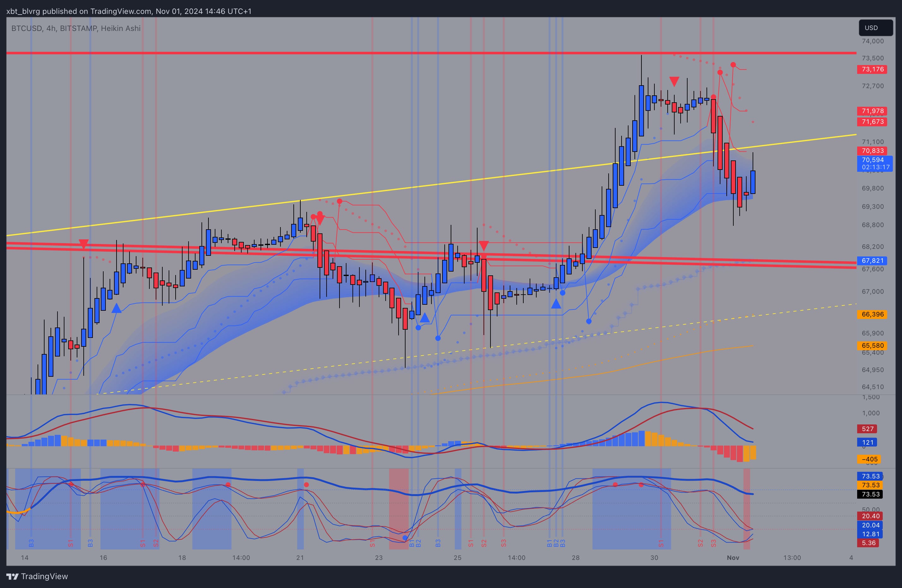The height and width of the screenshot is (588, 902).
Task: Click the red circle marker above the October 22 candles
Action: point(339,201)
